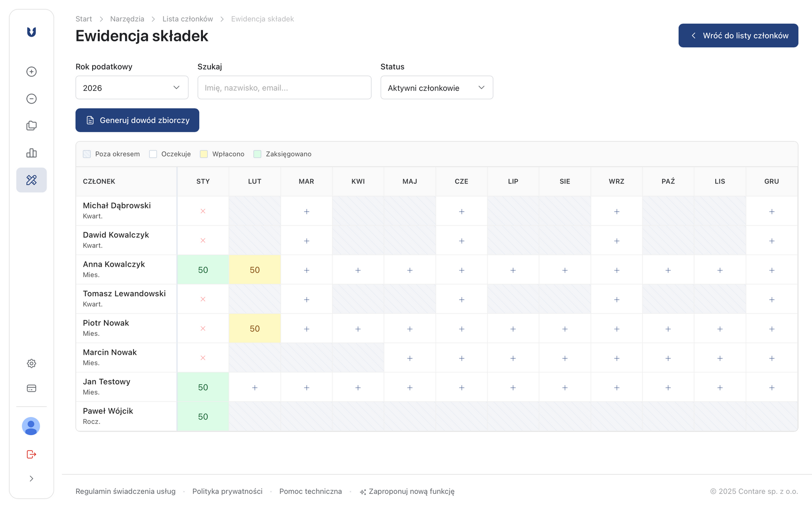Add March payment for Michał Dąbrowski
The height and width of the screenshot is (508, 812).
pyautogui.click(x=306, y=212)
